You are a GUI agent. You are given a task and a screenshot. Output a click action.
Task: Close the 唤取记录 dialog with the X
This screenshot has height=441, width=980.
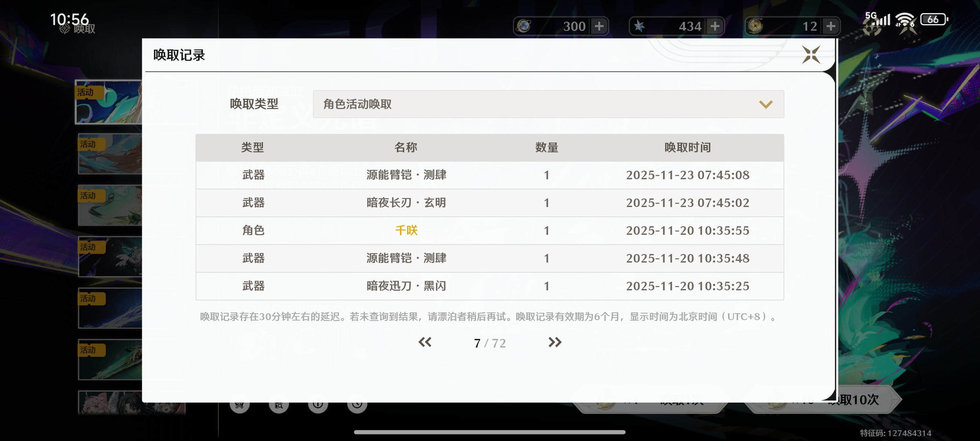[x=811, y=55]
